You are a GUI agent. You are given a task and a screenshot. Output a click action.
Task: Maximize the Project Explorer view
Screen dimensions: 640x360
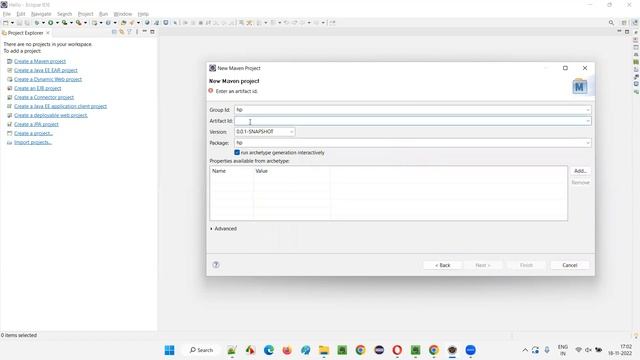pyautogui.click(x=152, y=31)
